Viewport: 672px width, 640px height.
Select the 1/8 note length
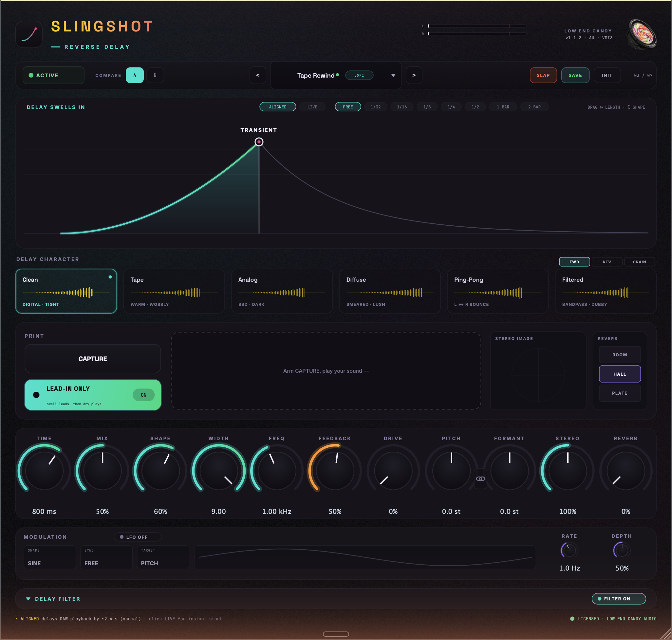(x=427, y=107)
